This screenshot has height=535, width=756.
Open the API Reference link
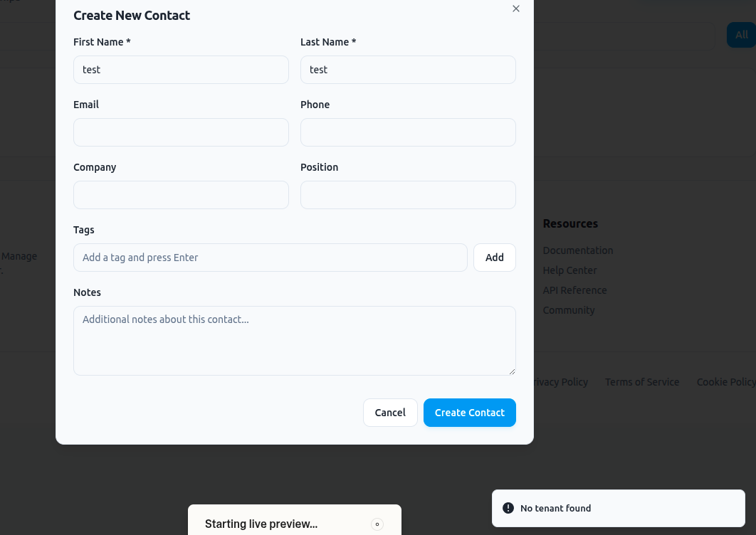(x=574, y=290)
